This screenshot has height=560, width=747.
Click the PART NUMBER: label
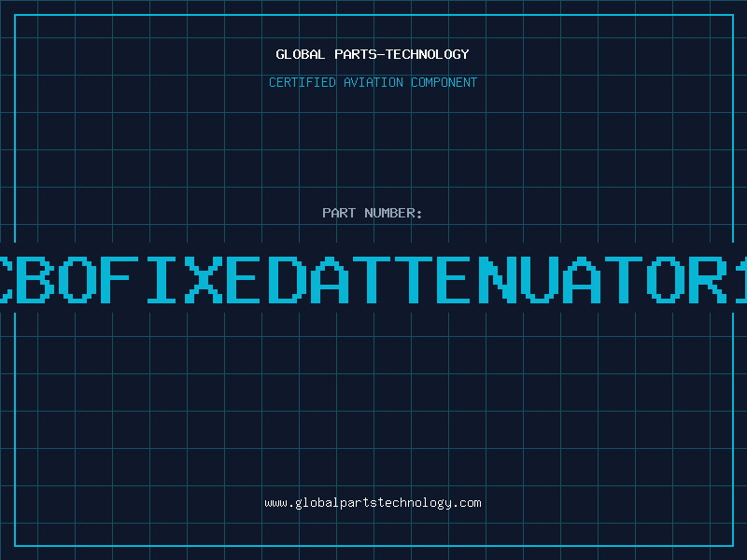[x=373, y=213]
